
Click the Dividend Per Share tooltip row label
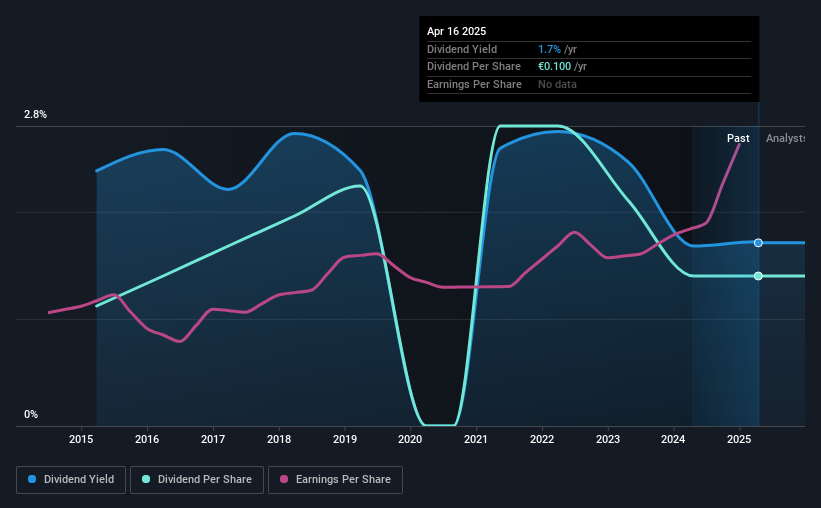pos(474,67)
